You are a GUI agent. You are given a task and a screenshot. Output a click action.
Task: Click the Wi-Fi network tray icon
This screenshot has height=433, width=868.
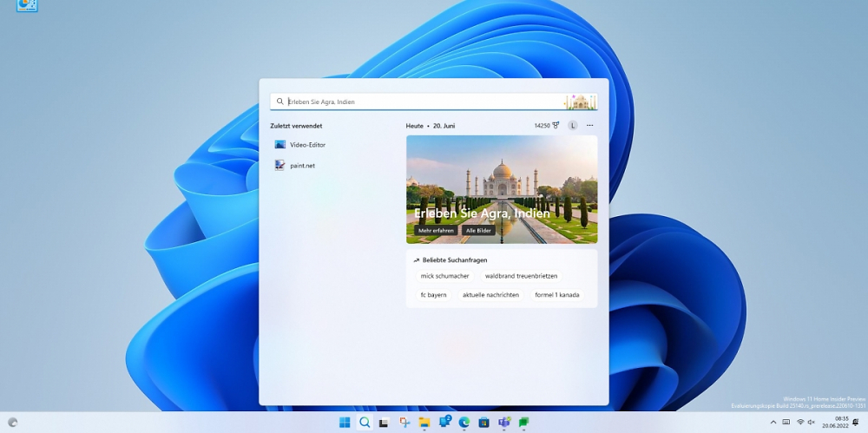point(800,423)
